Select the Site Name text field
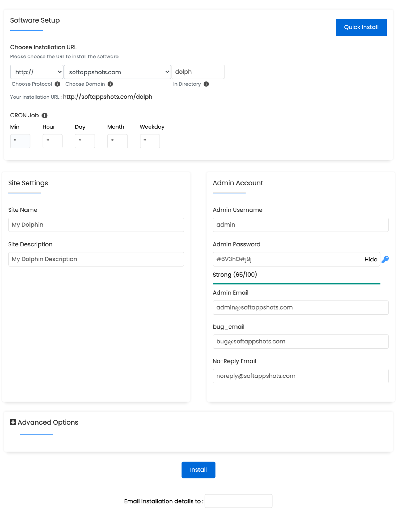Viewport: 397px width, 532px height. point(96,225)
